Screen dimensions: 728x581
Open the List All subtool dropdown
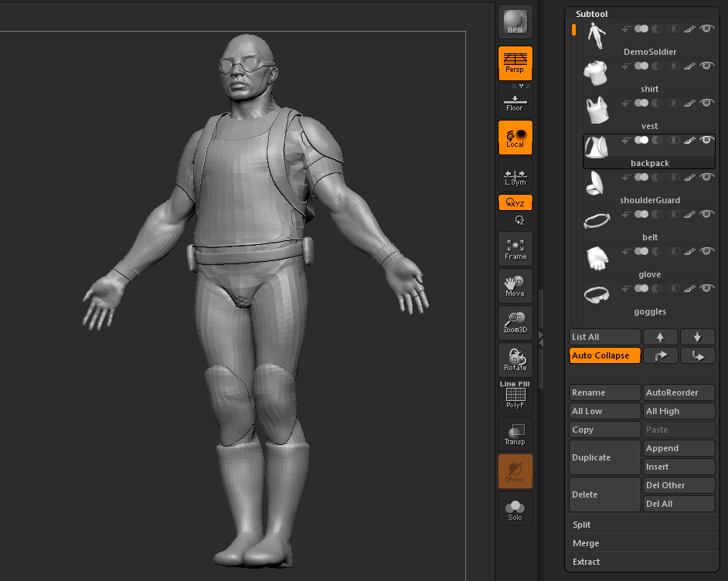(x=604, y=337)
